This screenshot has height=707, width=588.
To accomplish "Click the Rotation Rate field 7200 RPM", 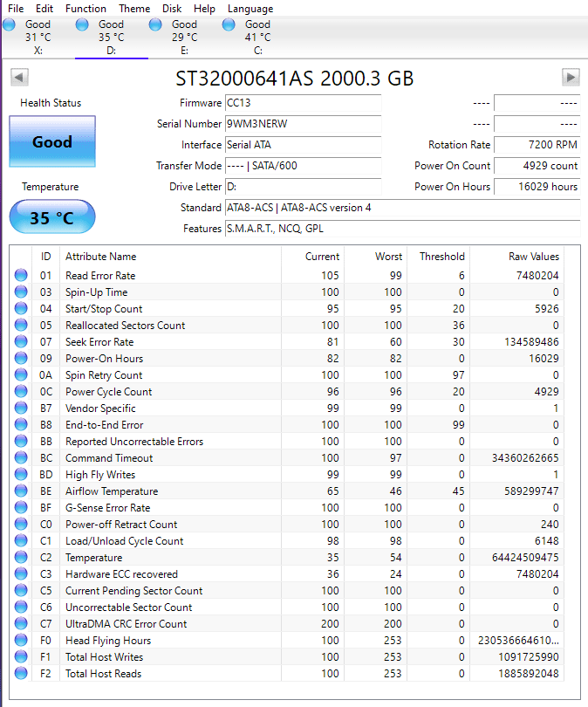I will point(537,145).
